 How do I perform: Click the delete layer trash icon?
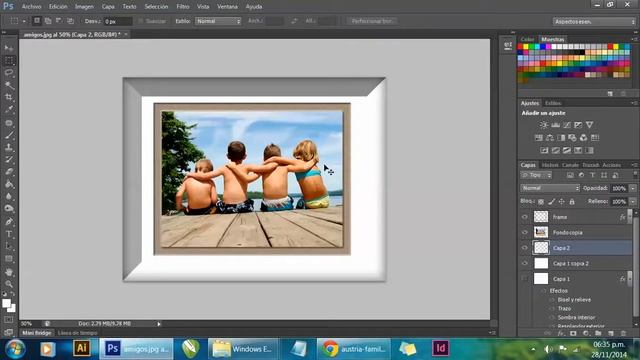pyautogui.click(x=623, y=333)
